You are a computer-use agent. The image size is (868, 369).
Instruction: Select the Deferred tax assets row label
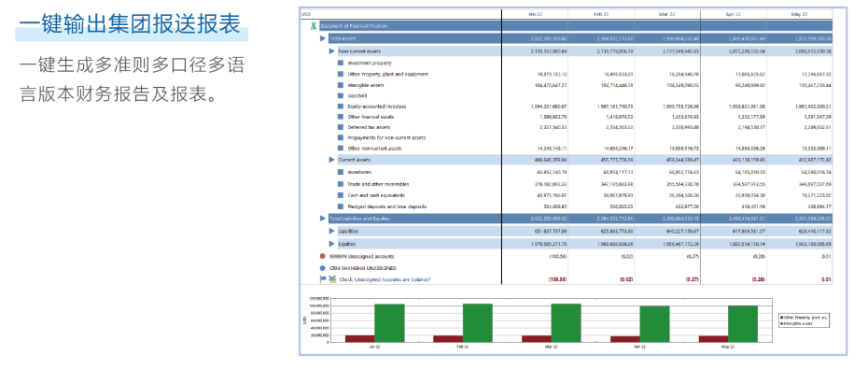pos(369,127)
